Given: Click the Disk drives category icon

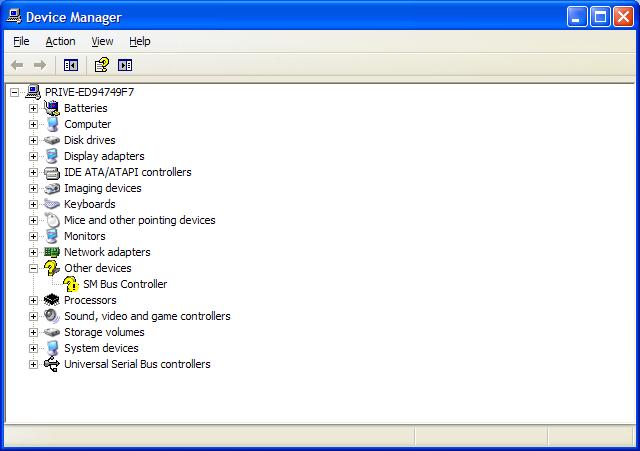Looking at the screenshot, I should pos(52,140).
